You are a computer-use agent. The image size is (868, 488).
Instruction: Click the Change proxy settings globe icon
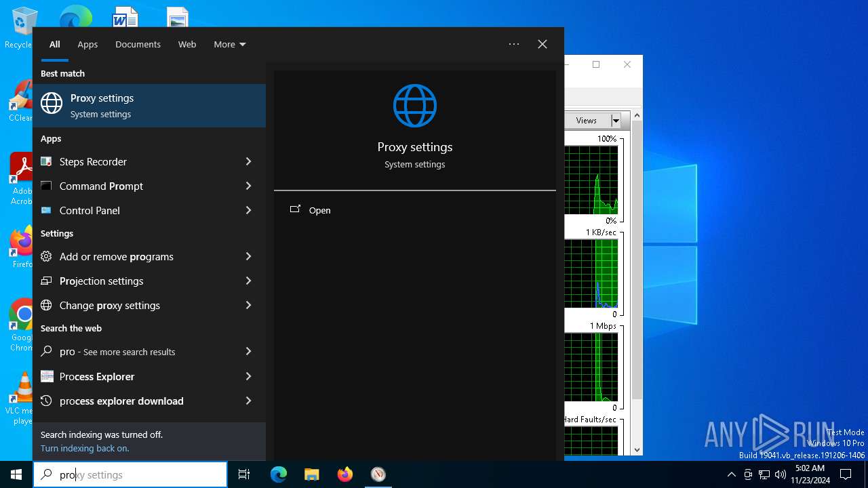[x=46, y=305]
